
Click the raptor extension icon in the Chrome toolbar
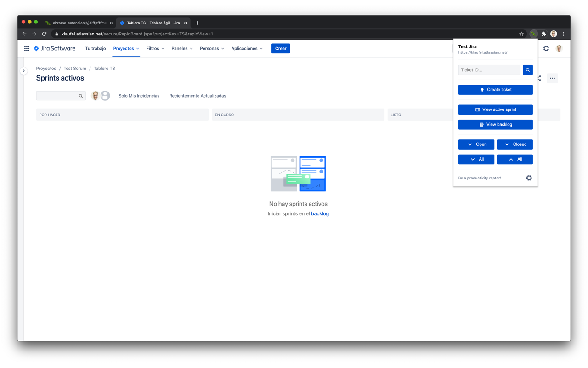click(534, 34)
